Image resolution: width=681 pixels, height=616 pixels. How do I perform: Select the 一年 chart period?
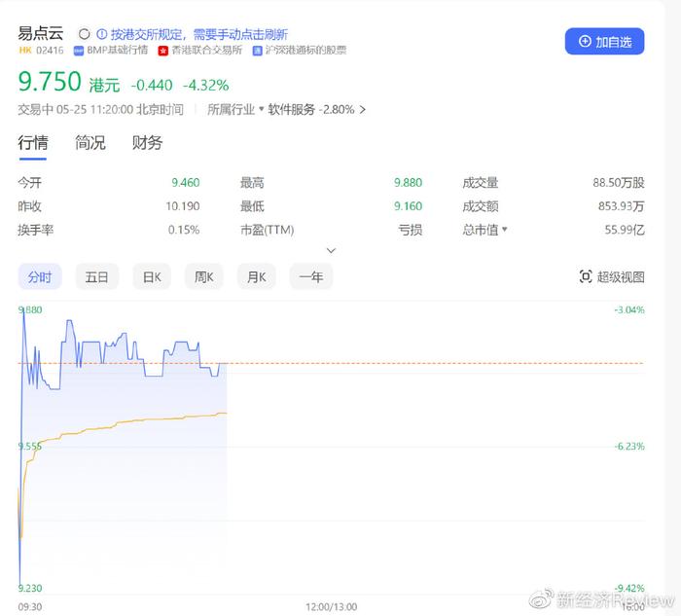tap(311, 276)
